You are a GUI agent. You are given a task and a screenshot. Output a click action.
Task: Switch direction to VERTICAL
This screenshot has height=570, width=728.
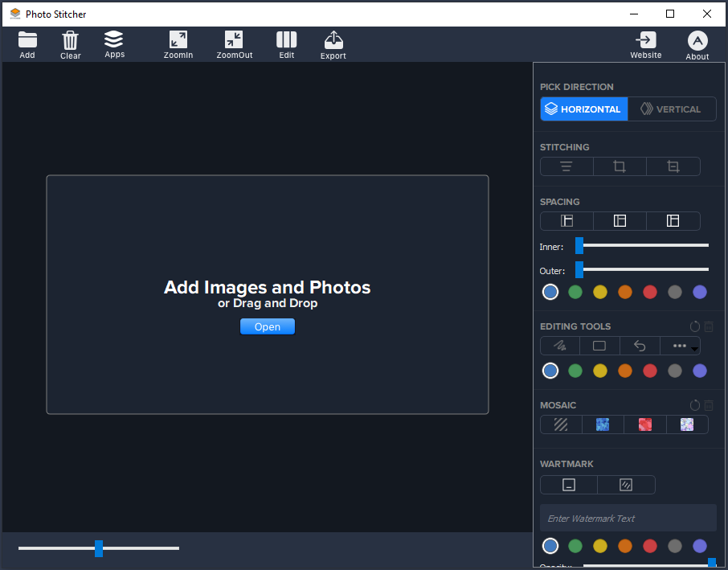672,109
